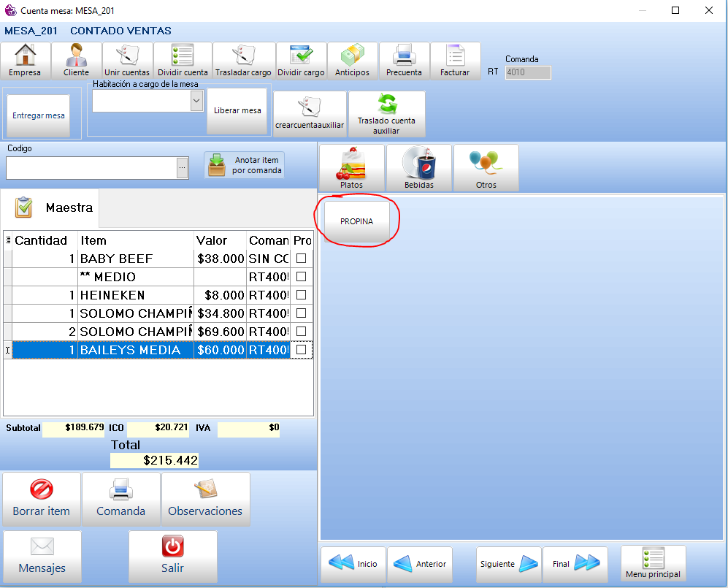Image resolution: width=728 pixels, height=588 pixels.
Task: Open Anticipos money icon
Action: (353, 56)
